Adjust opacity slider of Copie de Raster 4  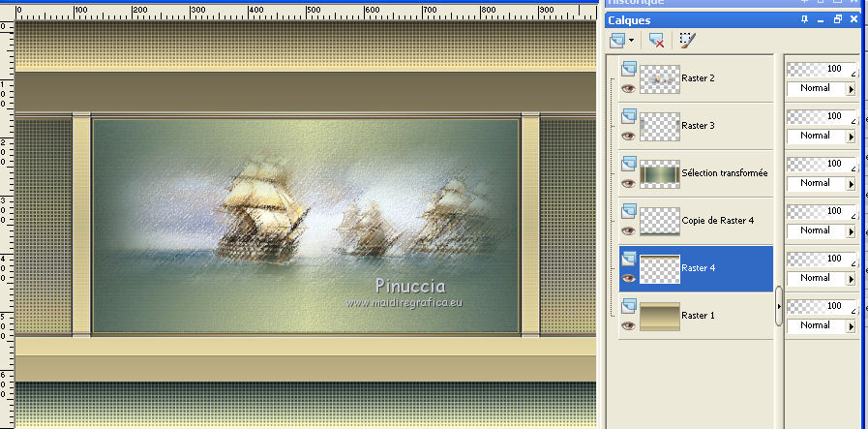coord(822,211)
